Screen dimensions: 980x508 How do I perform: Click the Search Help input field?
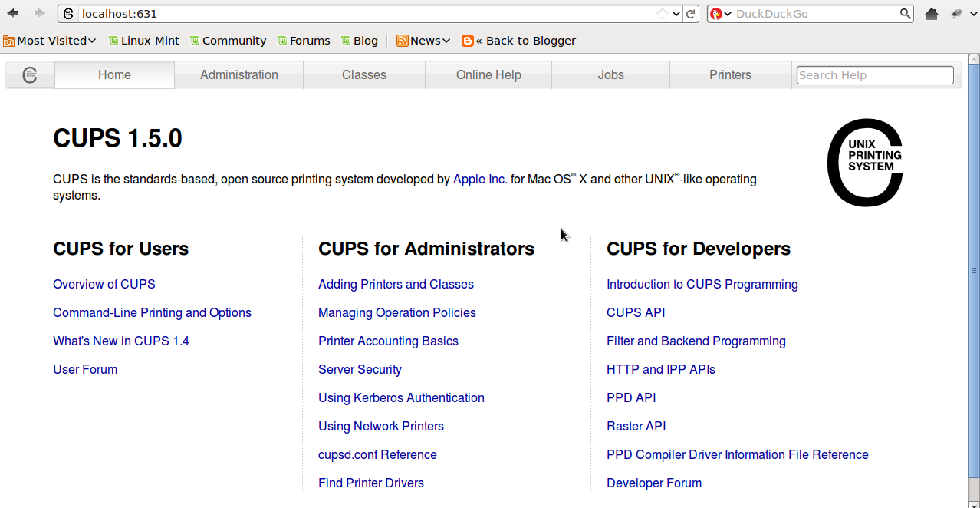[x=874, y=75]
